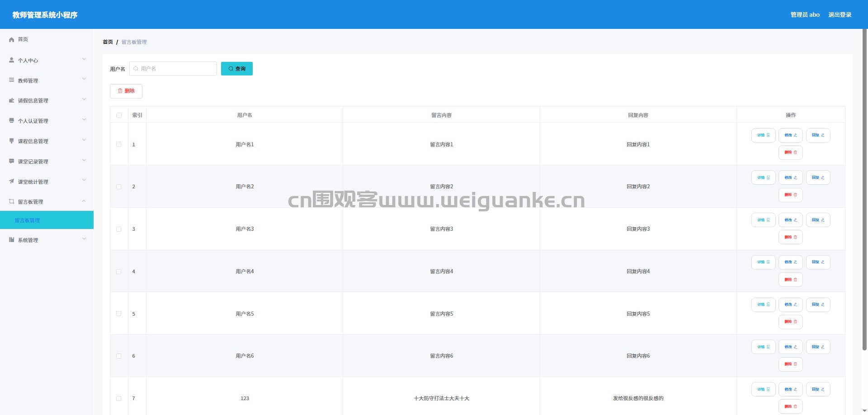Tick the checkbox of row 6
Screen dimensions: 868x415
[x=119, y=356]
